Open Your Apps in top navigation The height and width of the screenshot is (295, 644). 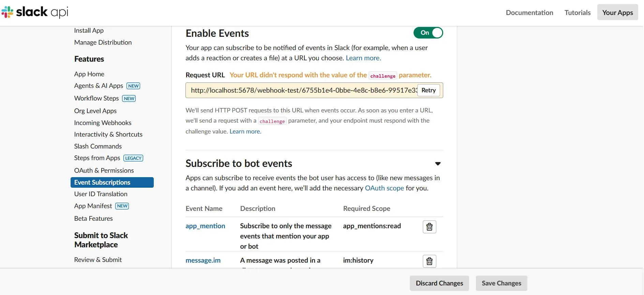617,12
